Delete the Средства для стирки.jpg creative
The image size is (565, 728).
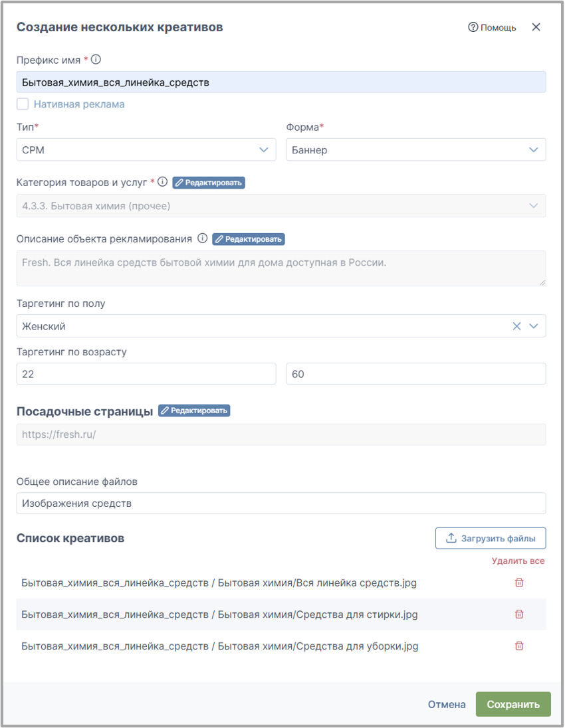click(519, 614)
